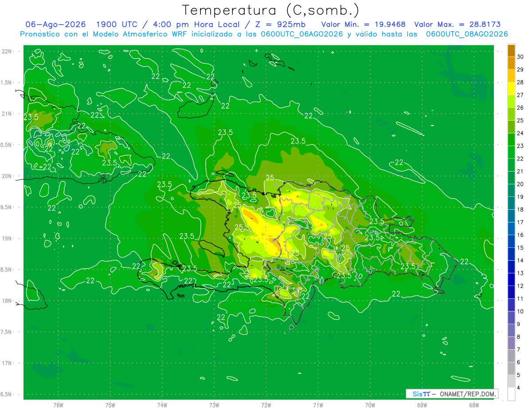532x411 pixels.
Task: Click the colorbar label '16'
Action: click(520, 235)
